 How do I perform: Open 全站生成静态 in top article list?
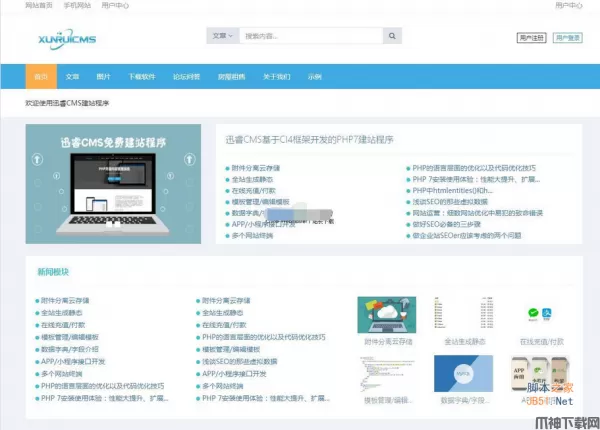252,179
